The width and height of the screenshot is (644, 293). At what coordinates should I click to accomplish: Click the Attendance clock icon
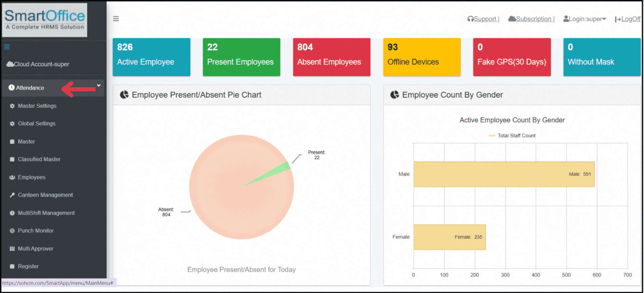[11, 87]
